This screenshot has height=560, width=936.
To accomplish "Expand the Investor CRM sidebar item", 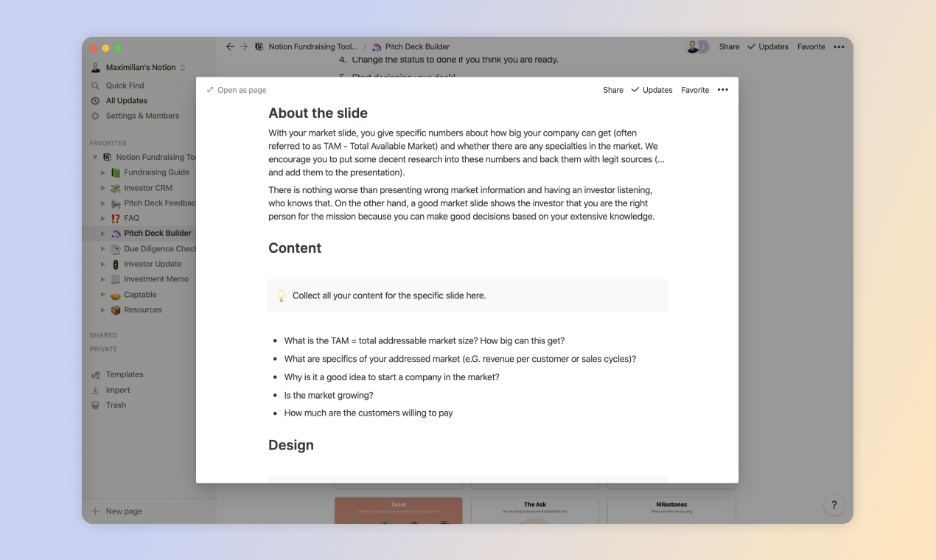I will pos(103,188).
